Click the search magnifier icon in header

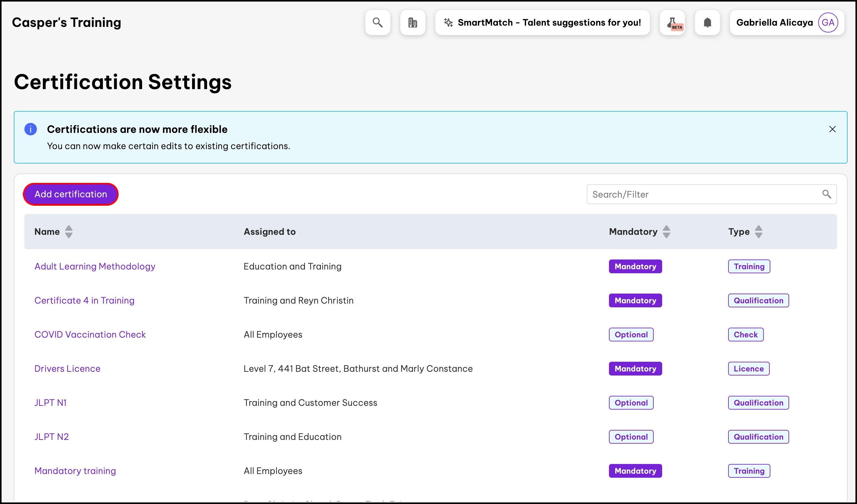pyautogui.click(x=378, y=23)
